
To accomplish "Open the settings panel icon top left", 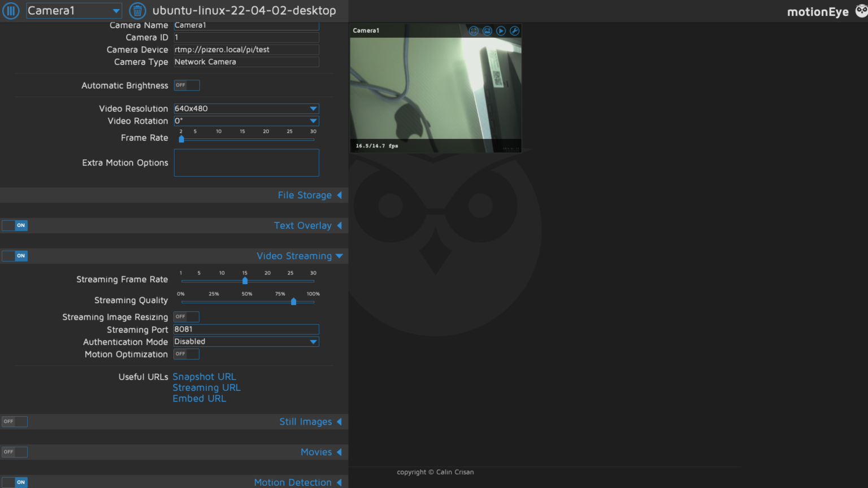I will [11, 10].
